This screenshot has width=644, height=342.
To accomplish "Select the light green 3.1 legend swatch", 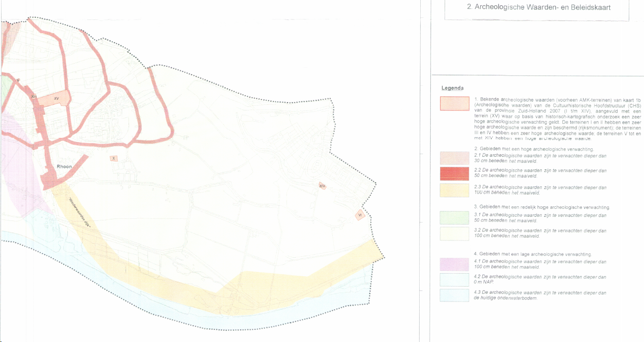I will [x=454, y=217].
